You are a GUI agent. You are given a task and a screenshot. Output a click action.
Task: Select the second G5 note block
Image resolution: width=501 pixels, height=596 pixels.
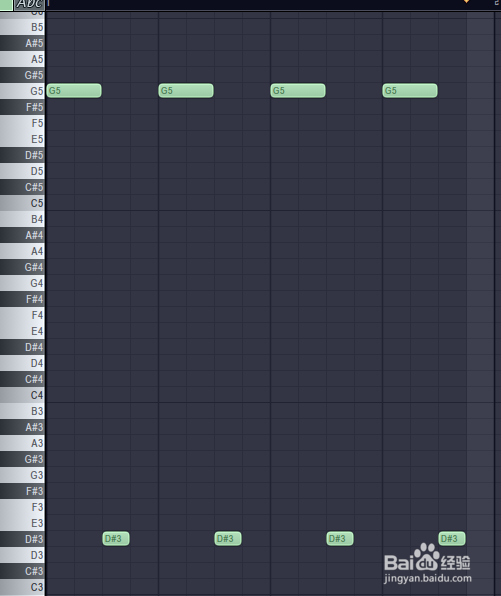186,91
